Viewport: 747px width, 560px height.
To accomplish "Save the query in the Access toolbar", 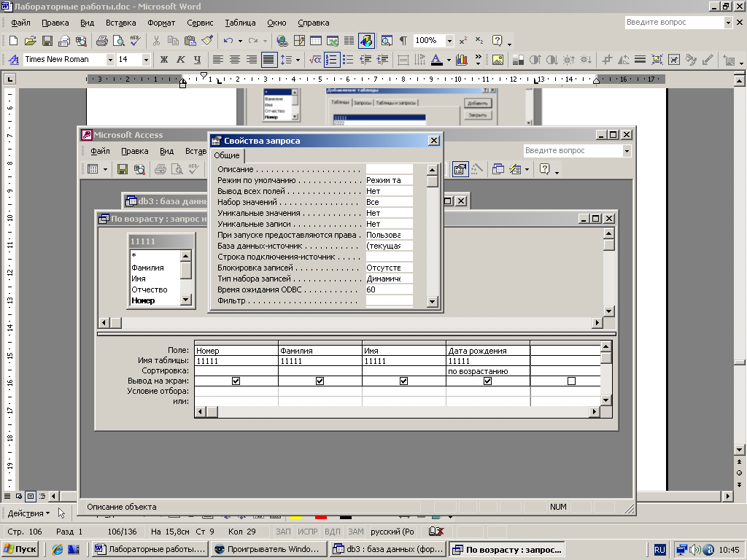I will point(123,169).
